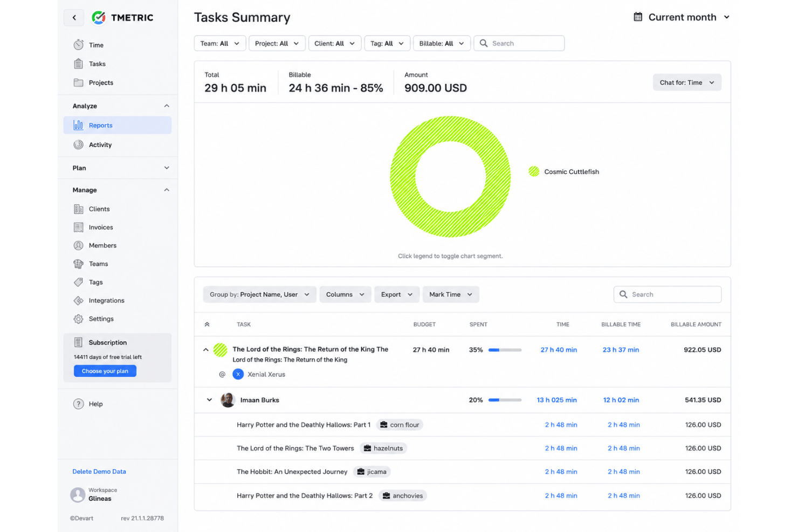
Task: Open the Current month date range dropdown
Action: click(682, 17)
